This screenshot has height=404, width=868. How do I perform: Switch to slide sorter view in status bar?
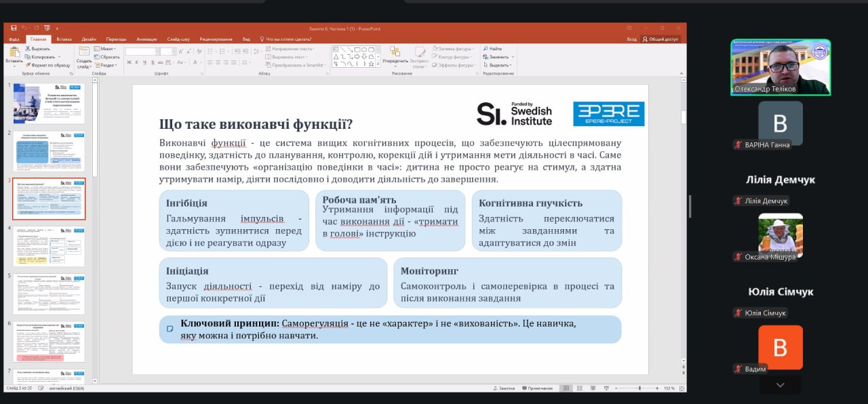[x=580, y=388]
